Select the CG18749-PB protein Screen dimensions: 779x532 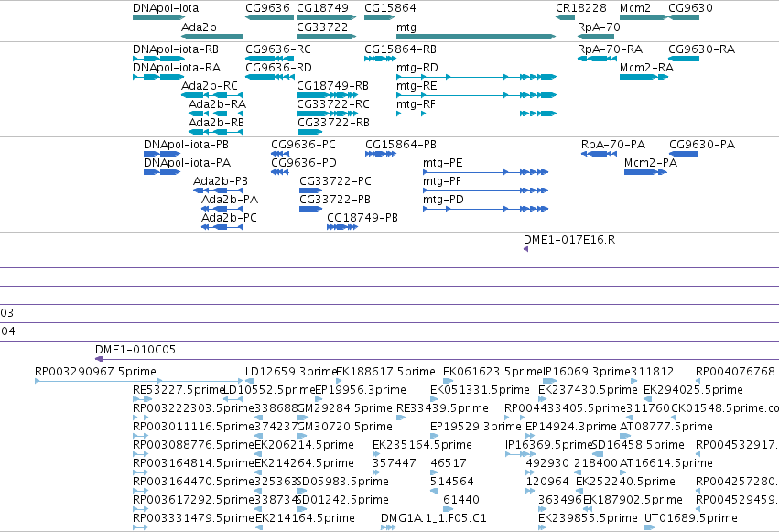(342, 227)
